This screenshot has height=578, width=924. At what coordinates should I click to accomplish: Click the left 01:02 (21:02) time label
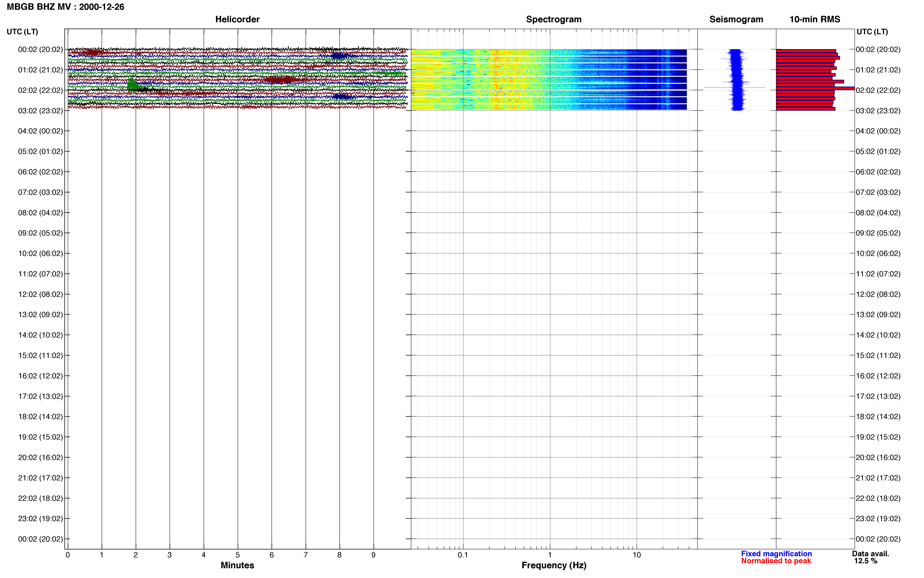click(41, 70)
